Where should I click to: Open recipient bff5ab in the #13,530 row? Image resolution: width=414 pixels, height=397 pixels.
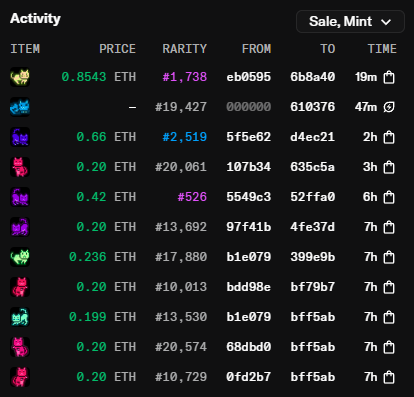[x=313, y=317]
